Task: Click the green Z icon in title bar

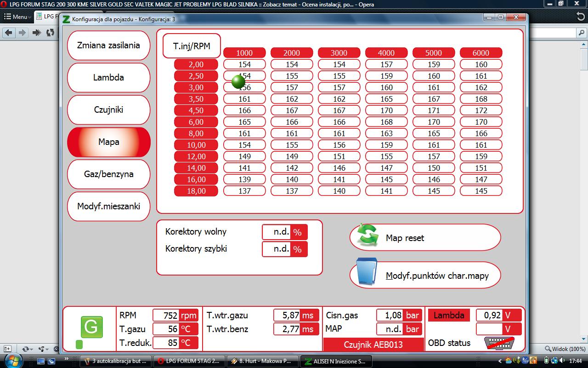Action: (66, 19)
